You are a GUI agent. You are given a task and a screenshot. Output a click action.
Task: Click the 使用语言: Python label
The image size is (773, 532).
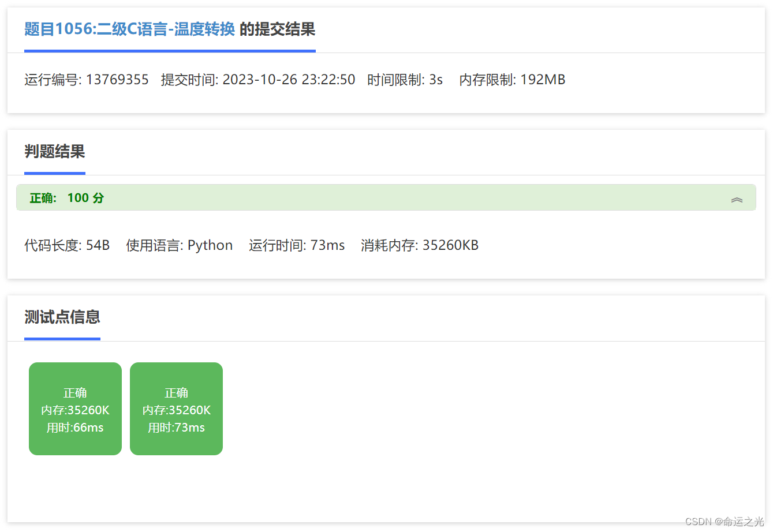click(x=179, y=245)
